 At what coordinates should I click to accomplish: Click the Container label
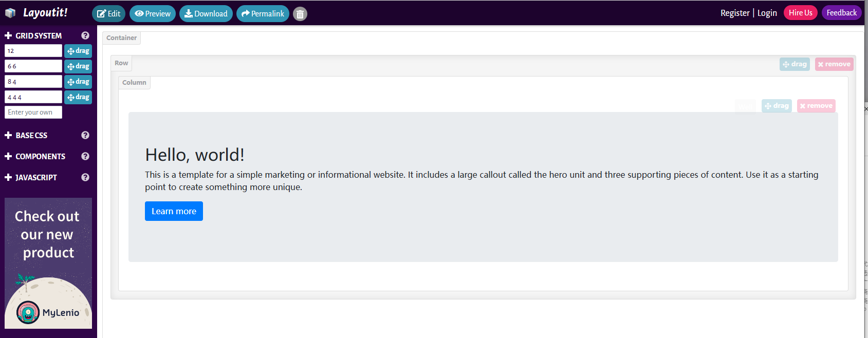coord(121,38)
